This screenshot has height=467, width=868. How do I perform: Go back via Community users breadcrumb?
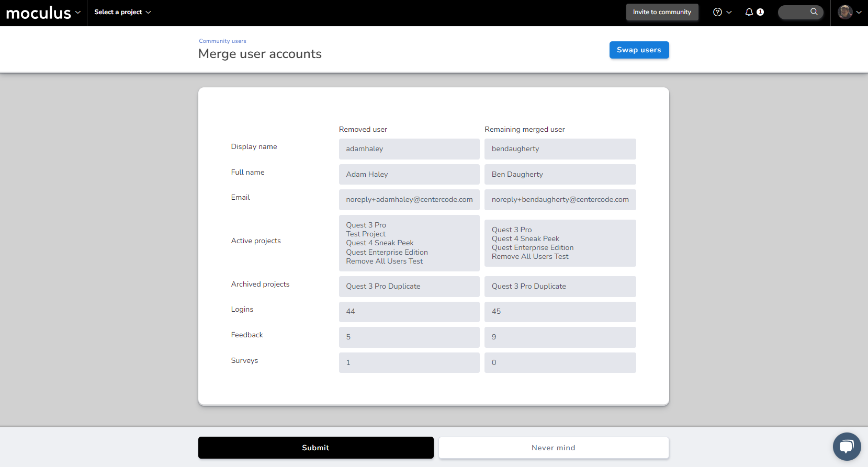point(222,41)
